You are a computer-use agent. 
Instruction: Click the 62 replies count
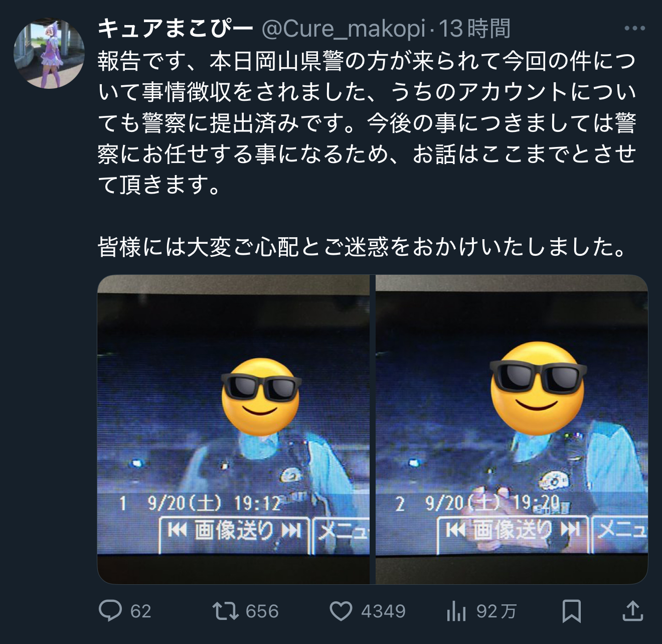141,611
